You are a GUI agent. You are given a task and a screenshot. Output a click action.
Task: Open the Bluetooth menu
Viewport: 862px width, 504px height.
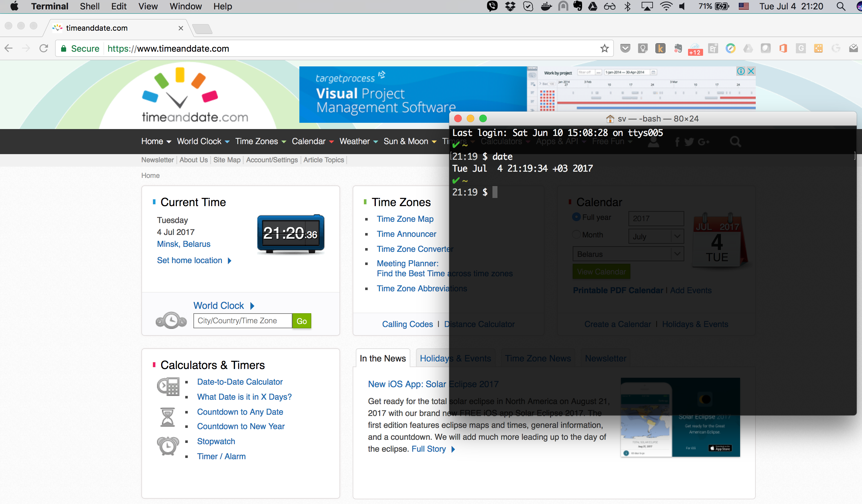click(x=628, y=7)
